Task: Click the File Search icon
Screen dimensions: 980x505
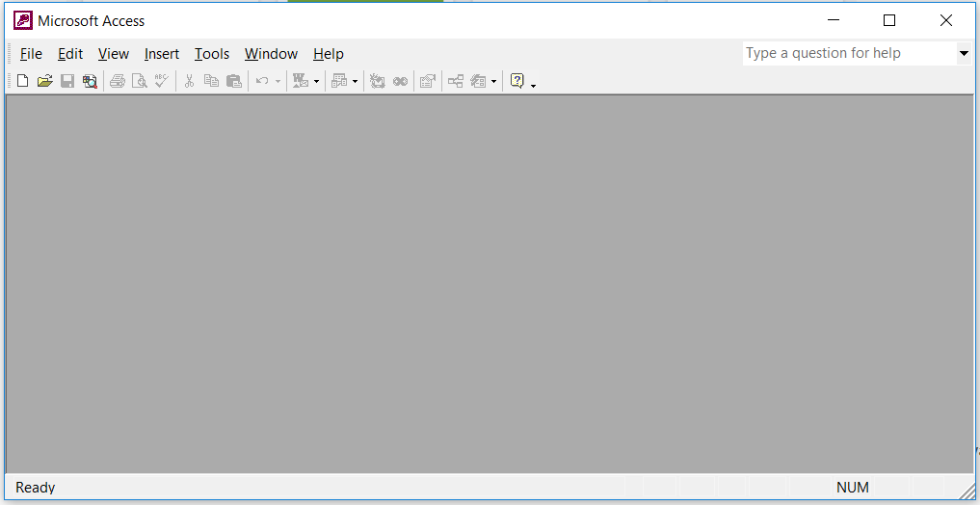Action: [x=90, y=82]
